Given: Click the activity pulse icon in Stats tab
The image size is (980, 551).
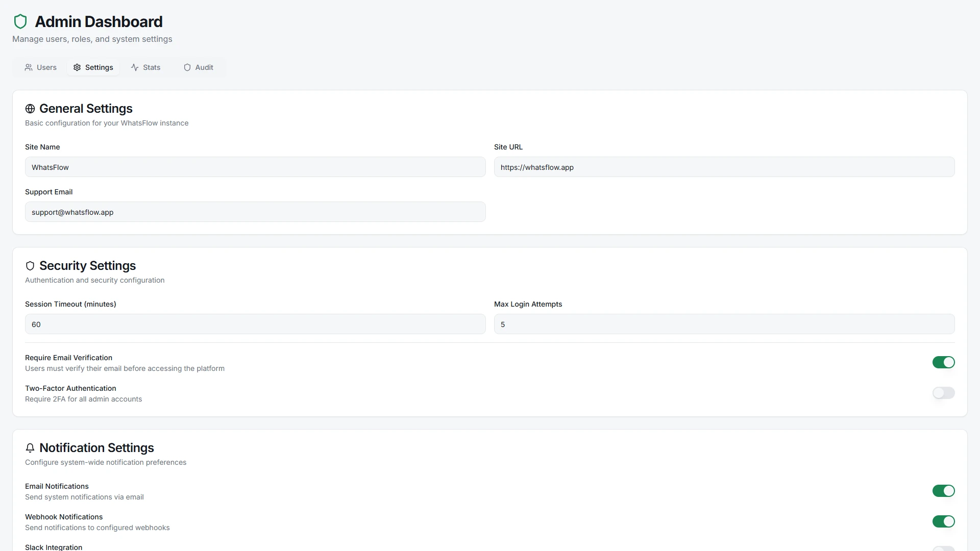Looking at the screenshot, I should pyautogui.click(x=135, y=67).
